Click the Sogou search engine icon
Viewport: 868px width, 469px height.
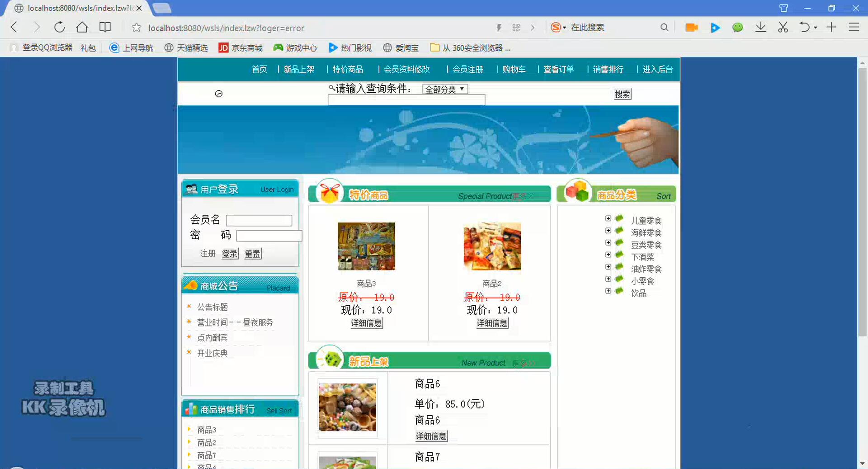[556, 27]
